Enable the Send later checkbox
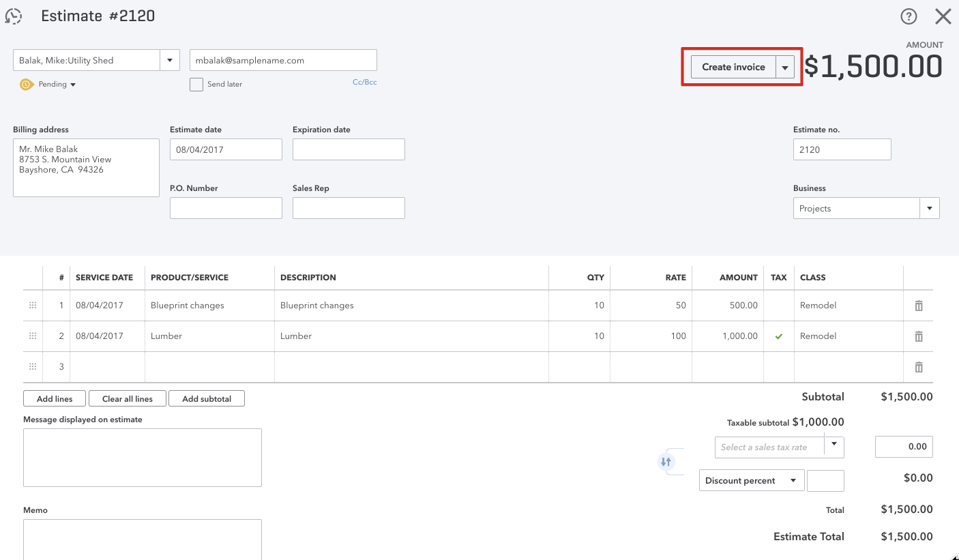Viewport: 959px width, 560px height. (196, 85)
